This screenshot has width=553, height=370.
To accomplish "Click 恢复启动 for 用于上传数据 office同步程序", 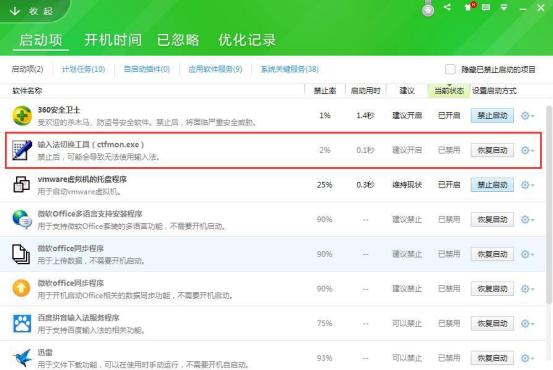I will 492,254.
